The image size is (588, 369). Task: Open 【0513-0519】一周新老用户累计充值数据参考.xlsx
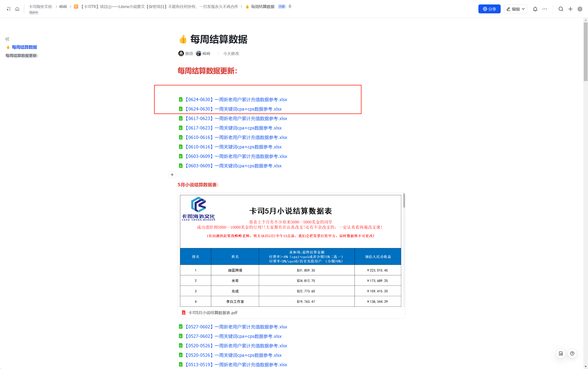coord(236,365)
